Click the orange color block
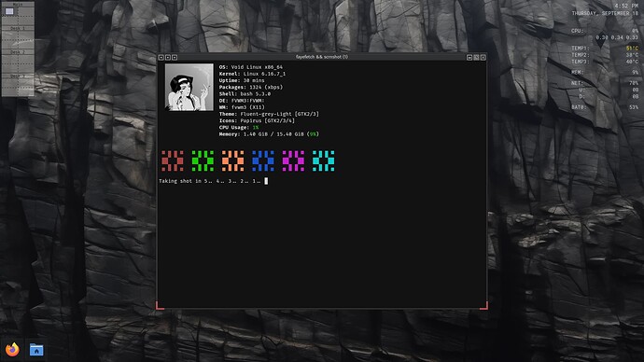The width and height of the screenshot is (644, 362). point(233,160)
